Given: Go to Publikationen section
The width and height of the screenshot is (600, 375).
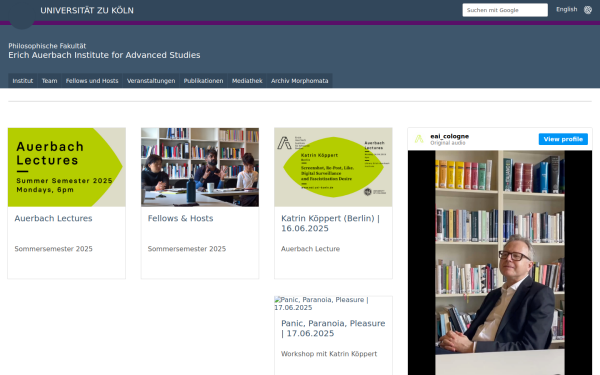Looking at the screenshot, I should [203, 81].
